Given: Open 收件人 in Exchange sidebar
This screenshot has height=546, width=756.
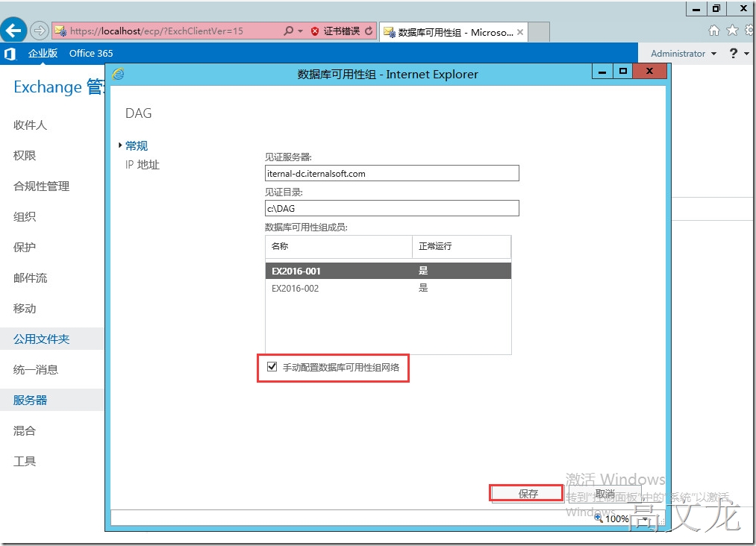Looking at the screenshot, I should 30,125.
